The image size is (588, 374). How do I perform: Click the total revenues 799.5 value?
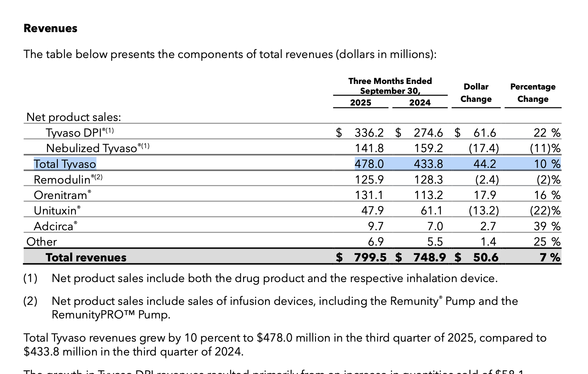[370, 257]
